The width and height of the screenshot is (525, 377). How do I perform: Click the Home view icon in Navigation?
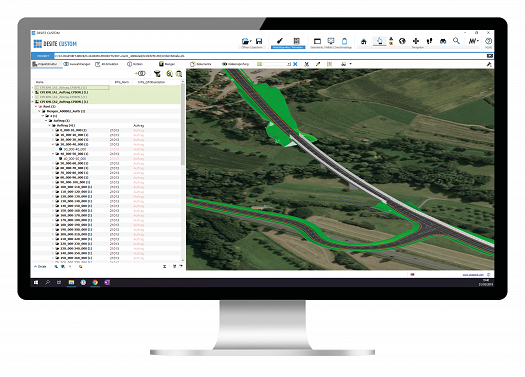click(x=364, y=42)
